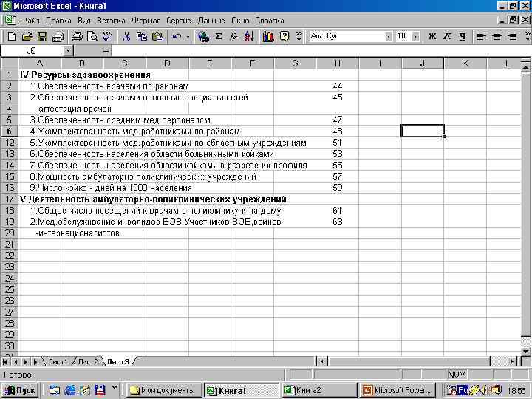Open the Данные menu
The width and height of the screenshot is (532, 399).
click(x=211, y=21)
